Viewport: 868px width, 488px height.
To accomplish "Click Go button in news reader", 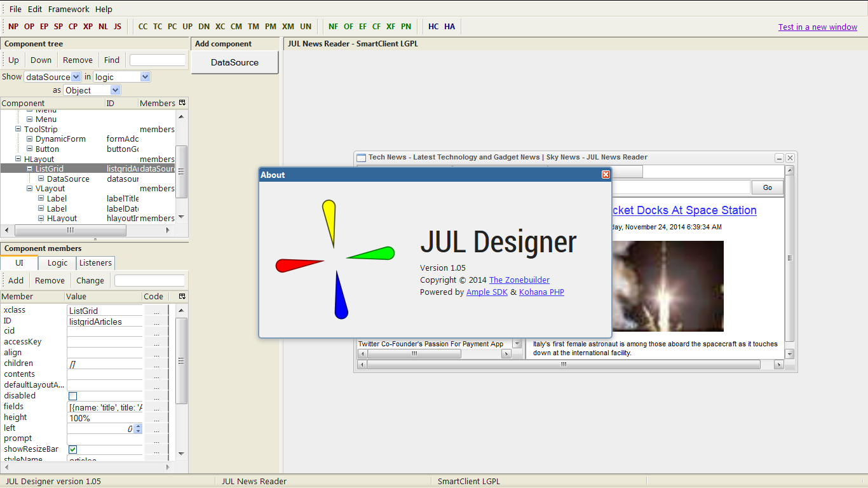I will [x=768, y=187].
